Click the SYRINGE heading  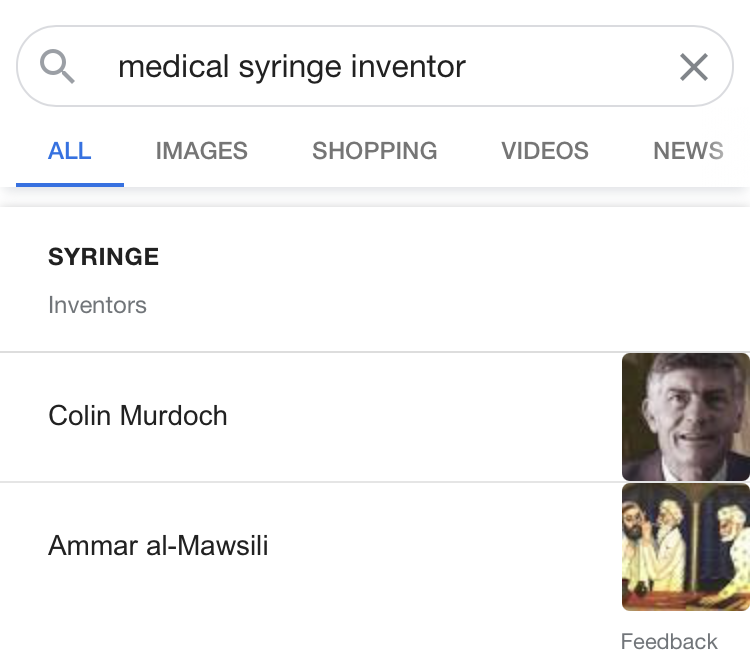103,257
